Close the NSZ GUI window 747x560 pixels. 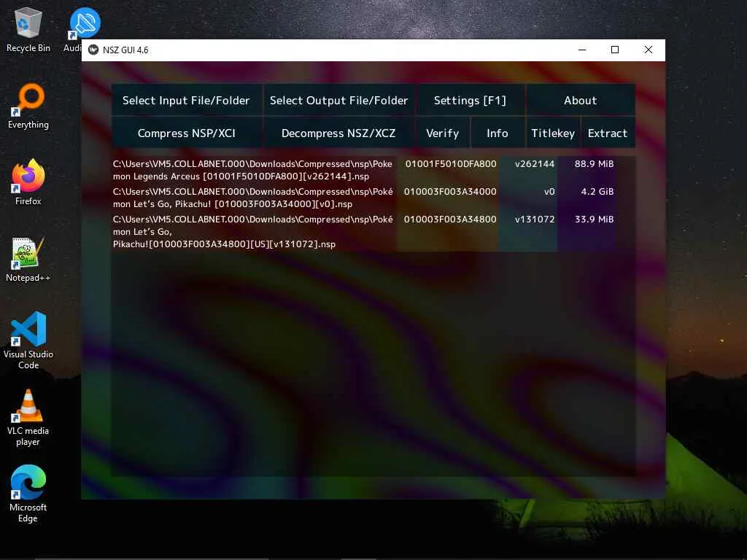649,50
